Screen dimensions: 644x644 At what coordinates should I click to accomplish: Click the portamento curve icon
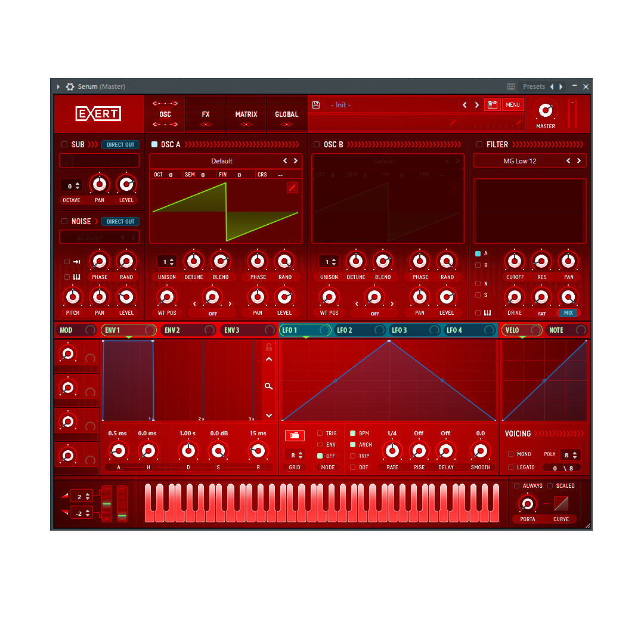click(561, 504)
